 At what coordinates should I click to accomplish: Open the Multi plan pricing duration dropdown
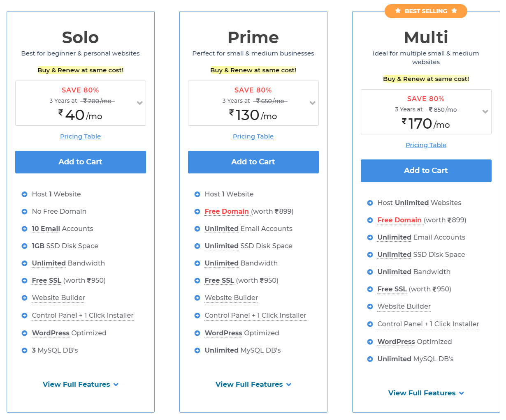coord(485,112)
